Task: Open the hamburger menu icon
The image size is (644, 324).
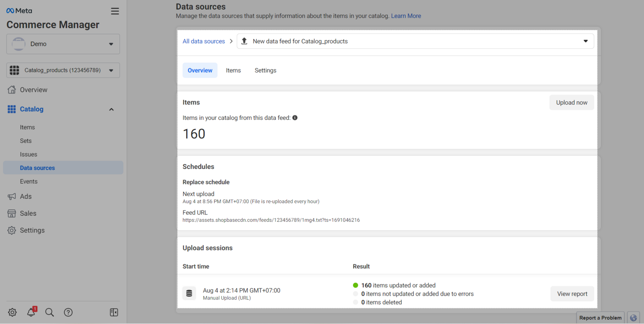Action: pyautogui.click(x=115, y=11)
